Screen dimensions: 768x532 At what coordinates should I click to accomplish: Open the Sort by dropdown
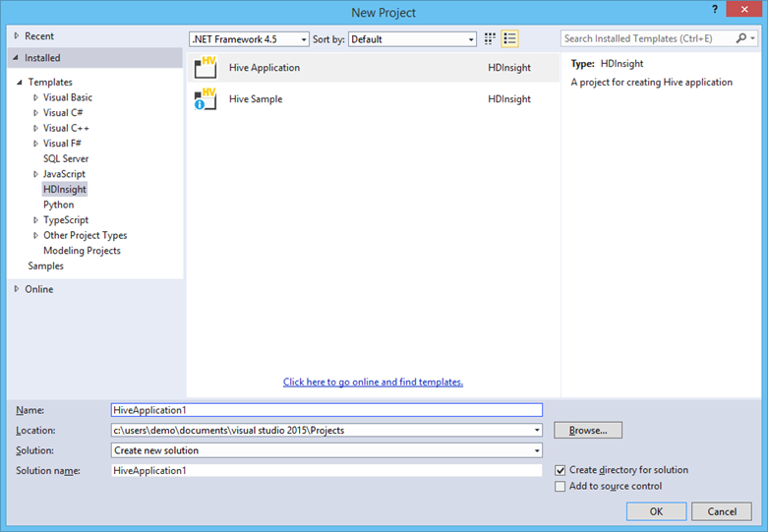(414, 39)
